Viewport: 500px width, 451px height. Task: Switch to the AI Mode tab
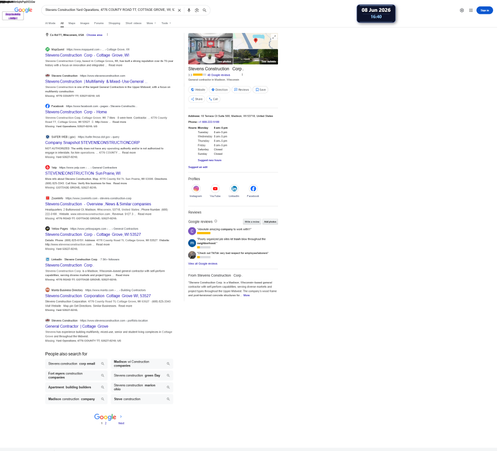pos(50,23)
